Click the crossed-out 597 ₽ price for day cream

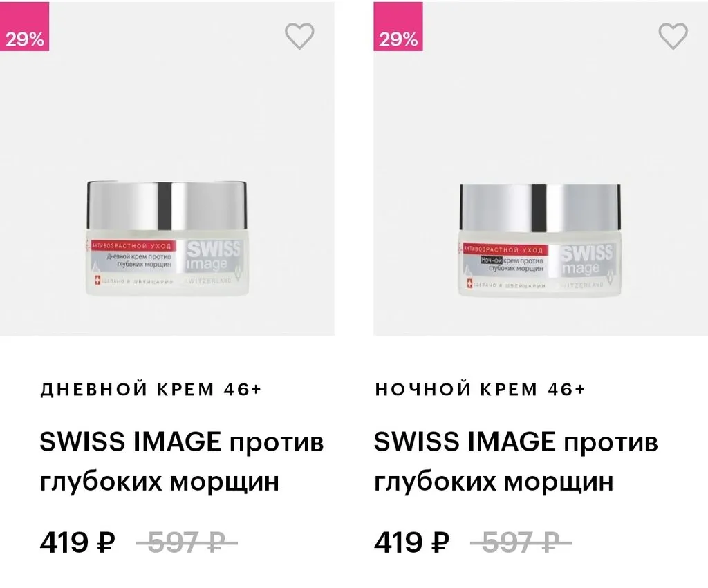click(187, 542)
